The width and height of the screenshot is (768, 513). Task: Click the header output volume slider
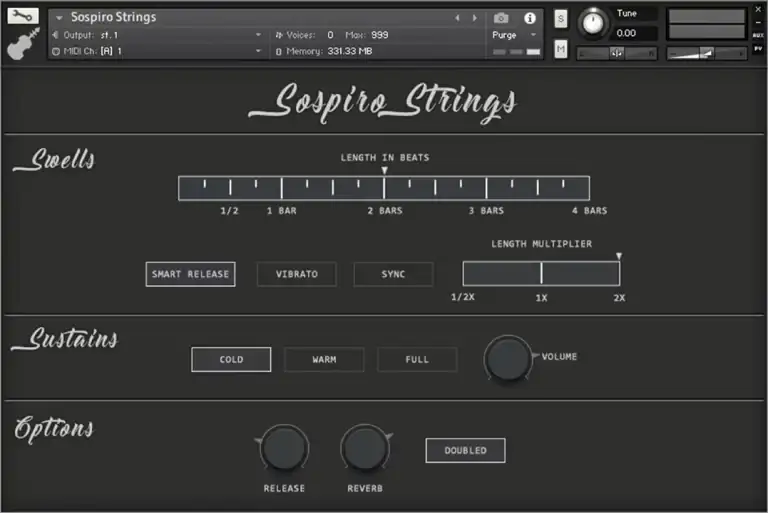pos(707,53)
